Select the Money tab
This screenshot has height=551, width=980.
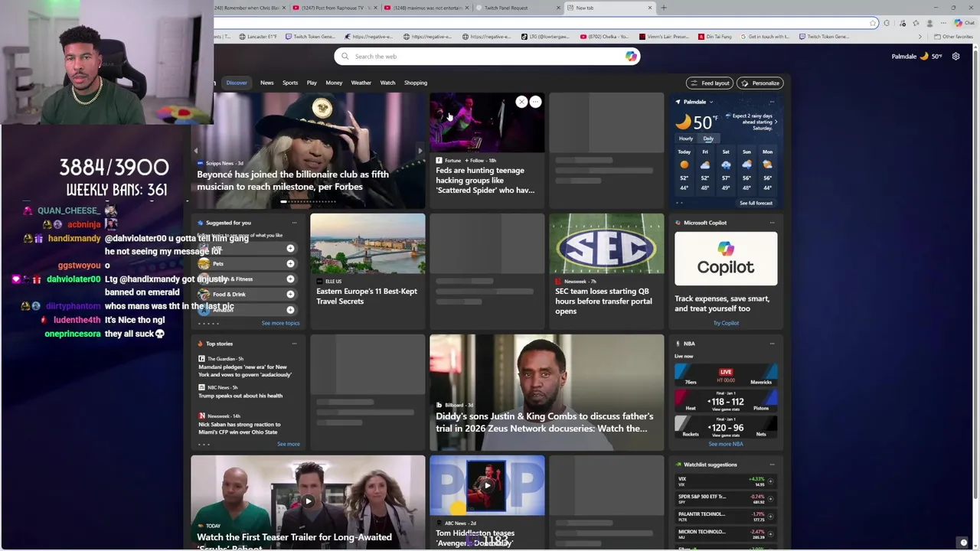(334, 83)
